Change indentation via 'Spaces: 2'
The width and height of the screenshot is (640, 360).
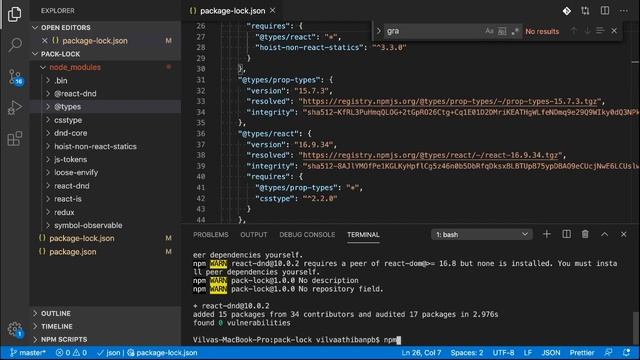point(467,353)
